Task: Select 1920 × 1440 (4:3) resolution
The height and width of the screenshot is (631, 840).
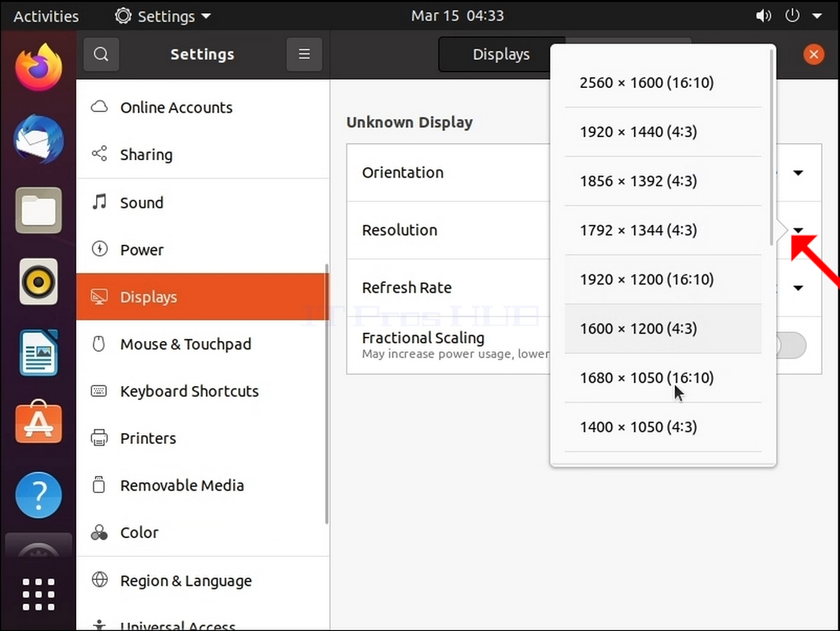Action: click(663, 132)
